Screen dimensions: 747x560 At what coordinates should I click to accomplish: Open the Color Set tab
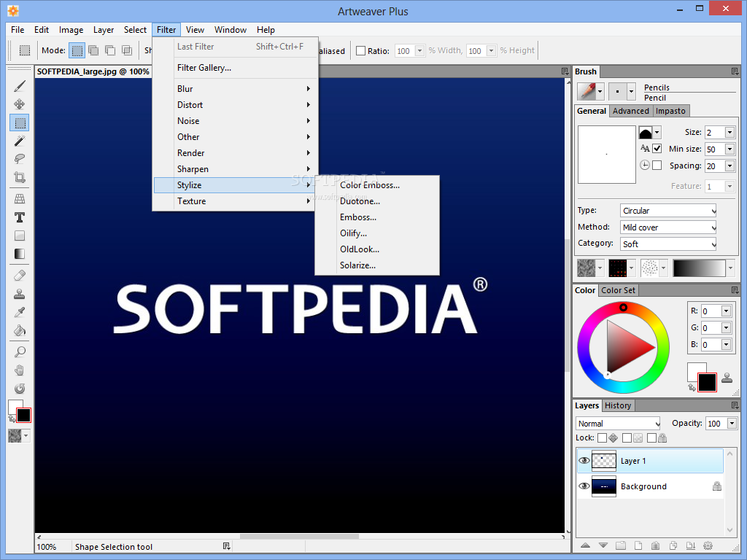click(x=618, y=290)
